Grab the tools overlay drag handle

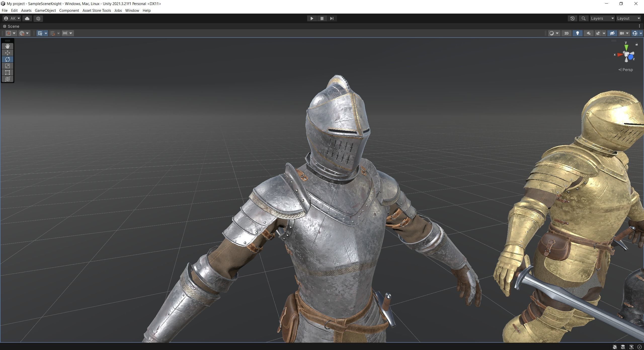[8, 41]
